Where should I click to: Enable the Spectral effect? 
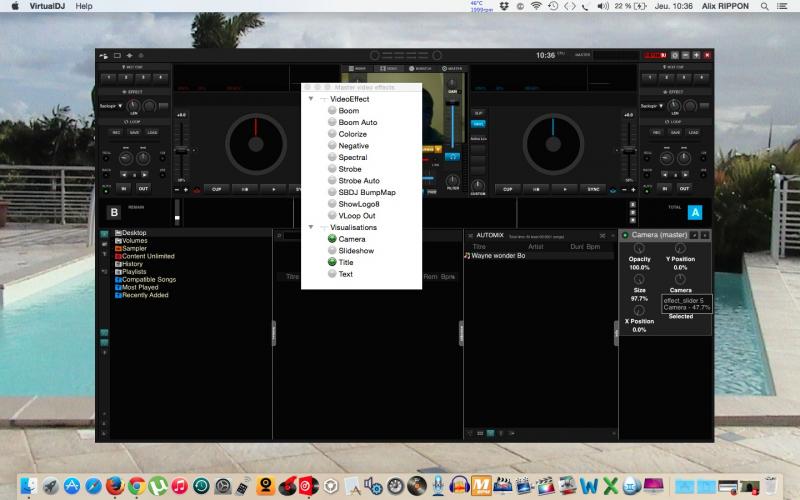click(332, 157)
